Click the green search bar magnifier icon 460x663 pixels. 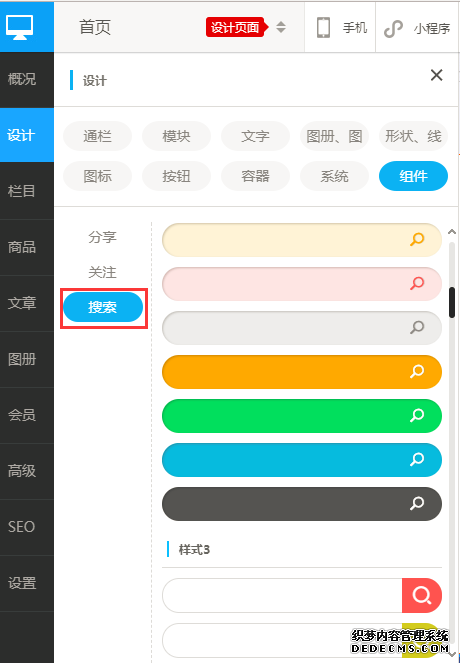pos(417,415)
